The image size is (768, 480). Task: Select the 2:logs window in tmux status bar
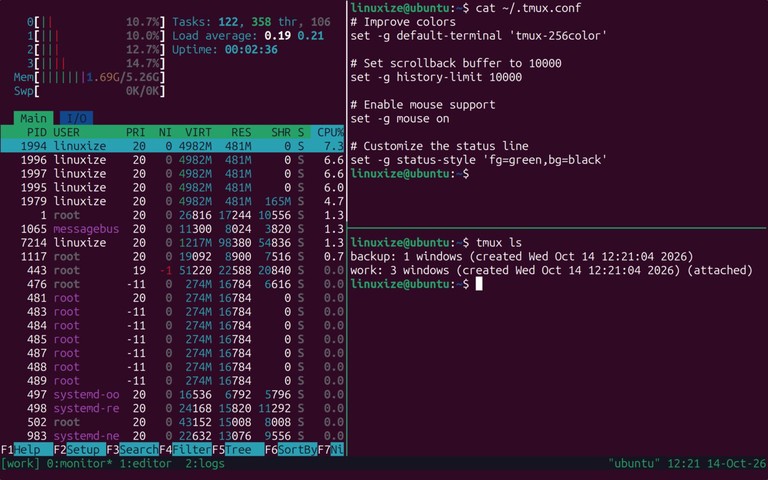tap(205, 463)
